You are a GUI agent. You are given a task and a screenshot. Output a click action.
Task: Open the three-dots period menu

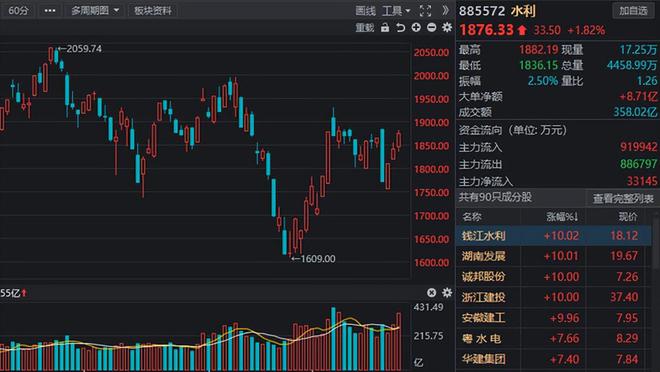pos(50,11)
